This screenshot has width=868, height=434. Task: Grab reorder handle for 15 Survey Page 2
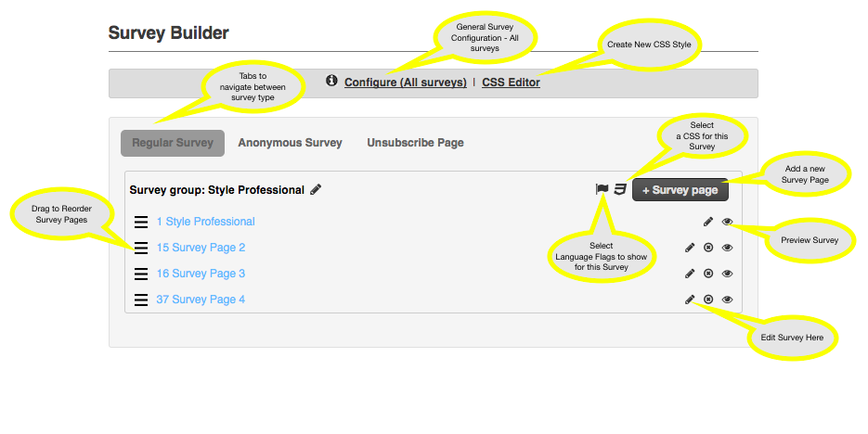141,248
